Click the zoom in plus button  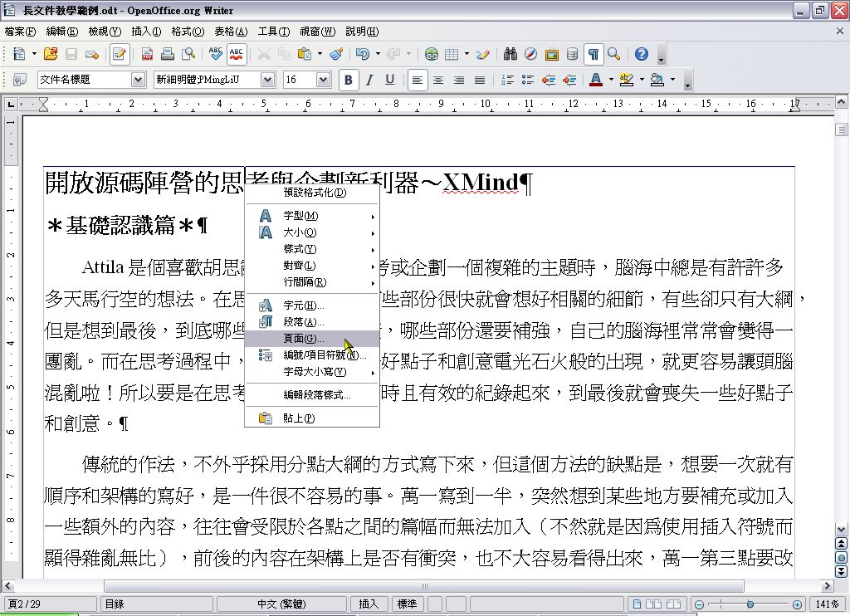(x=797, y=604)
